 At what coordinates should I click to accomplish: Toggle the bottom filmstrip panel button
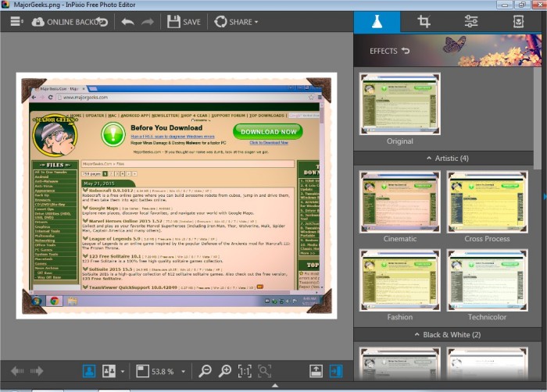316,371
